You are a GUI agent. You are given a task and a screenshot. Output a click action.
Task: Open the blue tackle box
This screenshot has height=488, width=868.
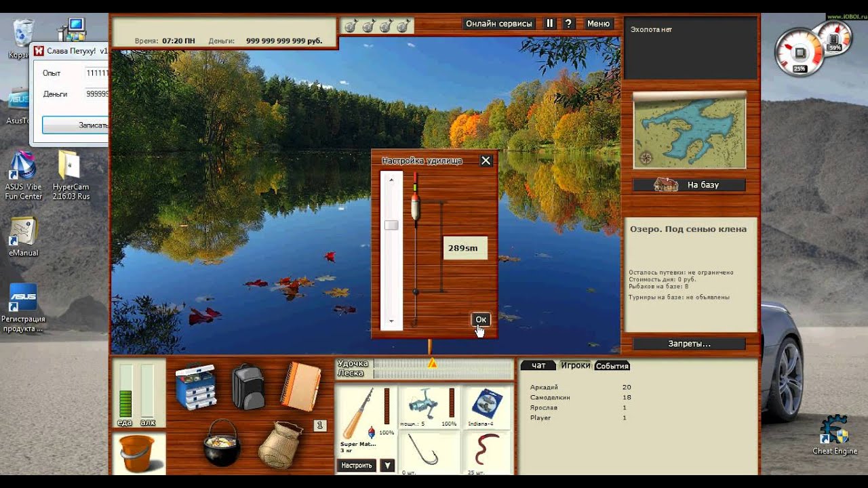(195, 388)
